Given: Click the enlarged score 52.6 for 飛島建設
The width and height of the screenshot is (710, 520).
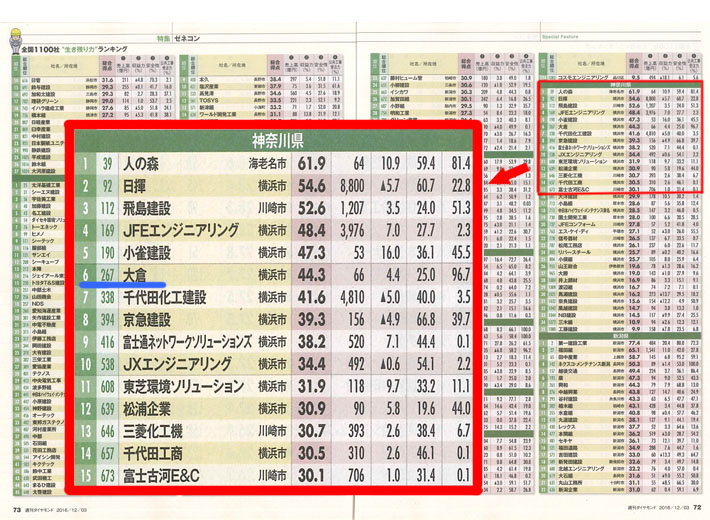Looking at the screenshot, I should pyautogui.click(x=312, y=208).
